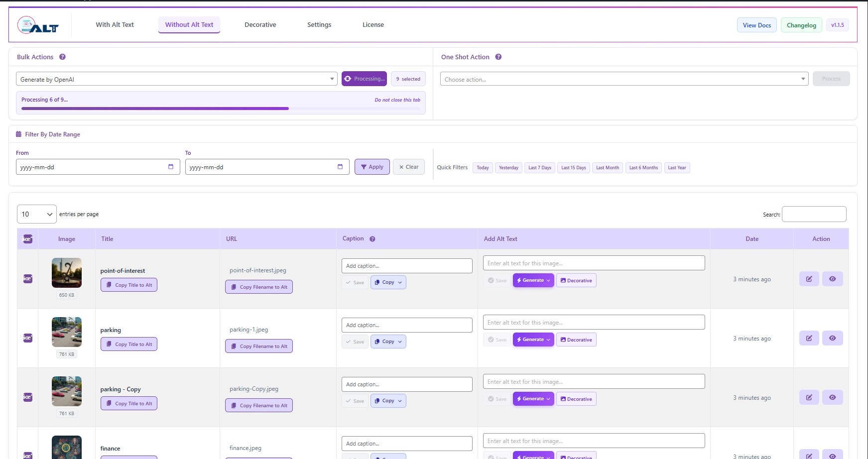The image size is (868, 459).
Task: Open the To date calendar picker icon
Action: [x=340, y=167]
